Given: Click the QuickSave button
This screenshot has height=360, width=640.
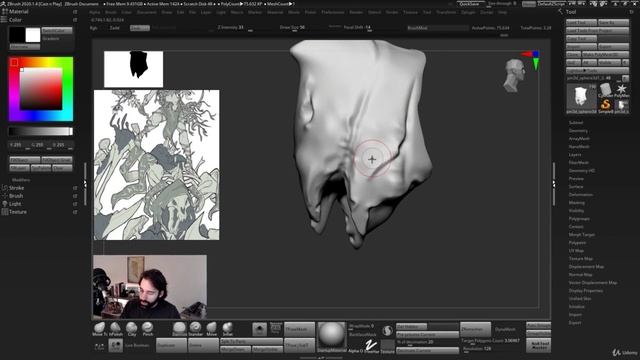Looking at the screenshot, I should tap(470, 4).
